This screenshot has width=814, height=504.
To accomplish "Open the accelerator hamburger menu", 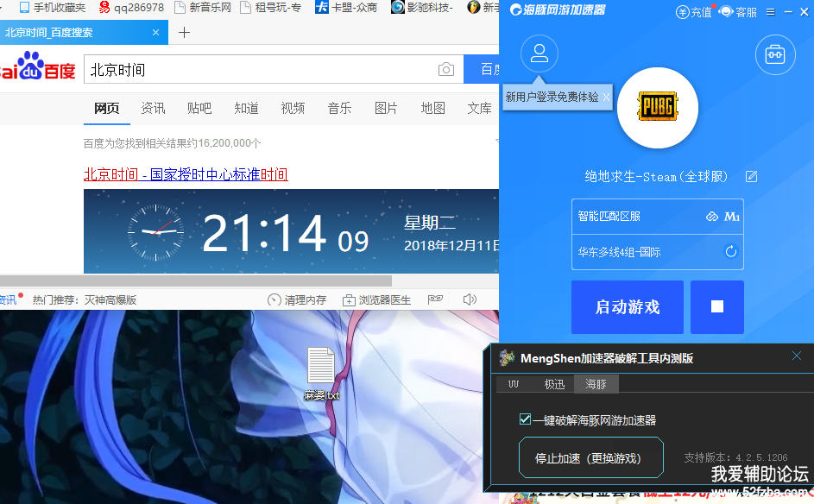I will 770,12.
